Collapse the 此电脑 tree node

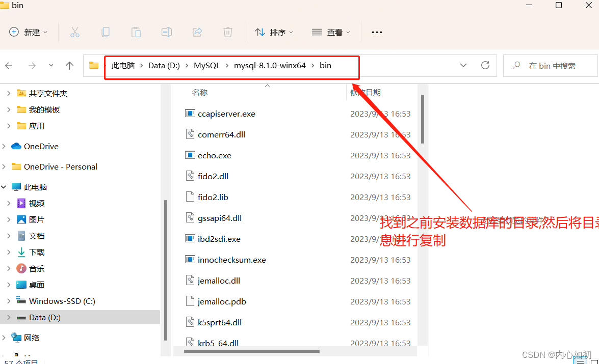tap(4, 187)
